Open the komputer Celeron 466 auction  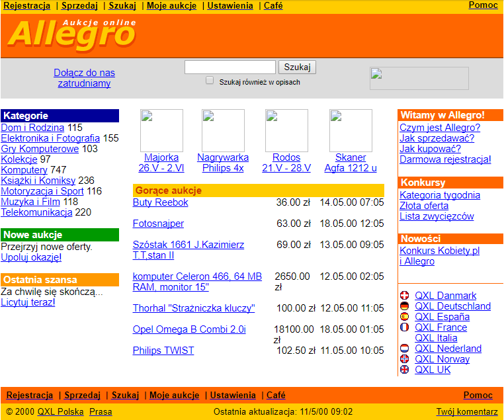(197, 282)
